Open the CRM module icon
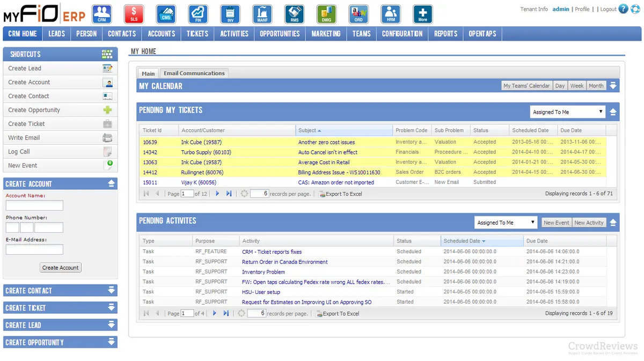Viewport: 644px width, 361px height. click(102, 14)
